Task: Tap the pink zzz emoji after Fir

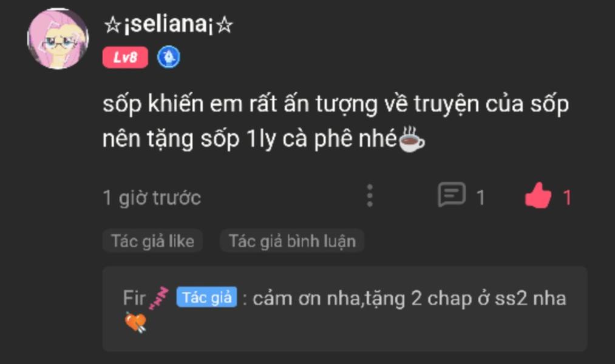Action: (x=159, y=298)
